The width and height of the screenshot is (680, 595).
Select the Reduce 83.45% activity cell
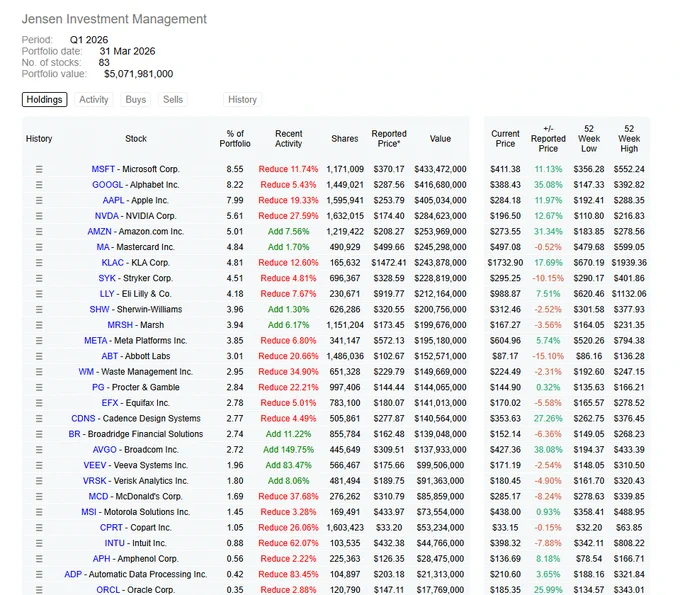(x=288, y=575)
